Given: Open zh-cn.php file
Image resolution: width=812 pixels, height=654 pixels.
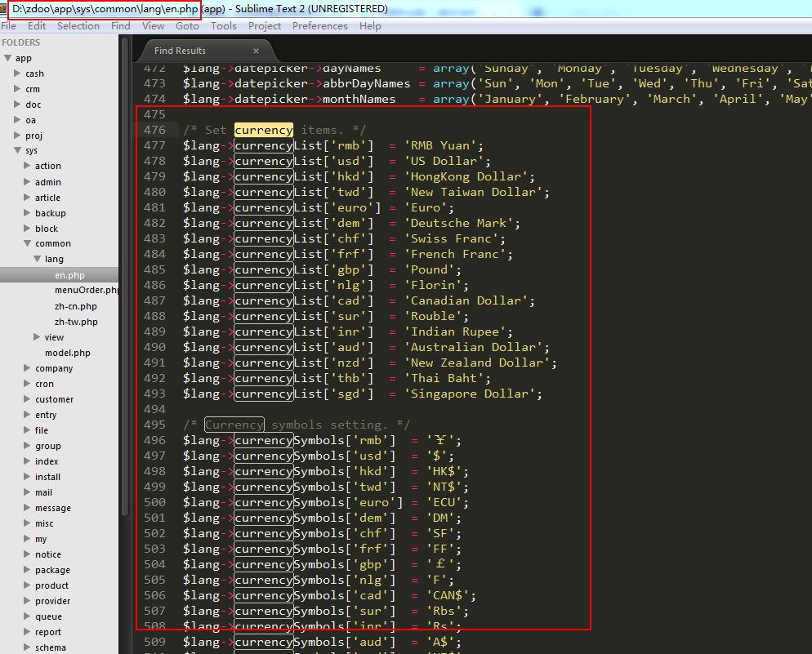Looking at the screenshot, I should [75, 306].
